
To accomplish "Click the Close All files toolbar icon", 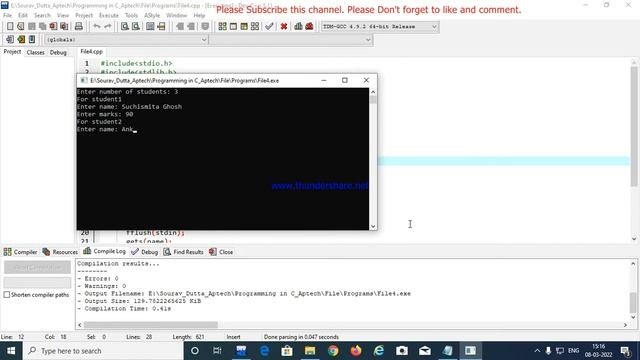I will 64,27.
